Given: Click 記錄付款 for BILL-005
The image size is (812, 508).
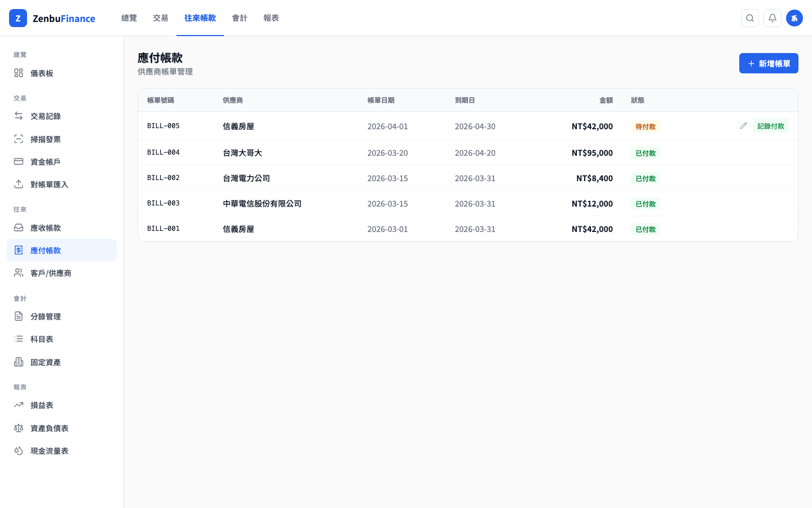Looking at the screenshot, I should pos(771,126).
